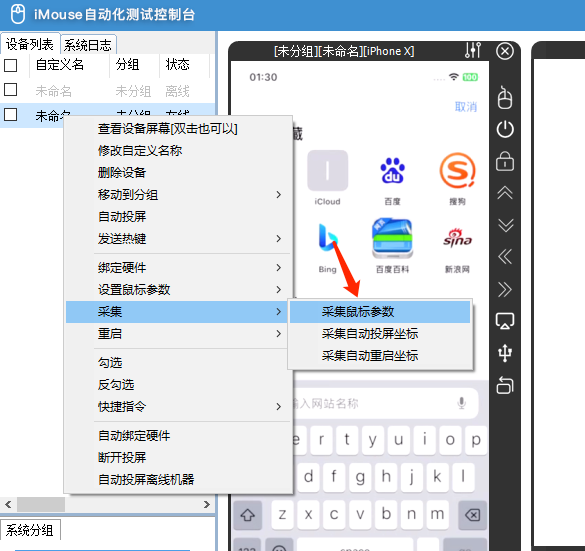Select 采集自动投屏坐标 in submenu
This screenshot has height=551, width=585.
[380, 334]
